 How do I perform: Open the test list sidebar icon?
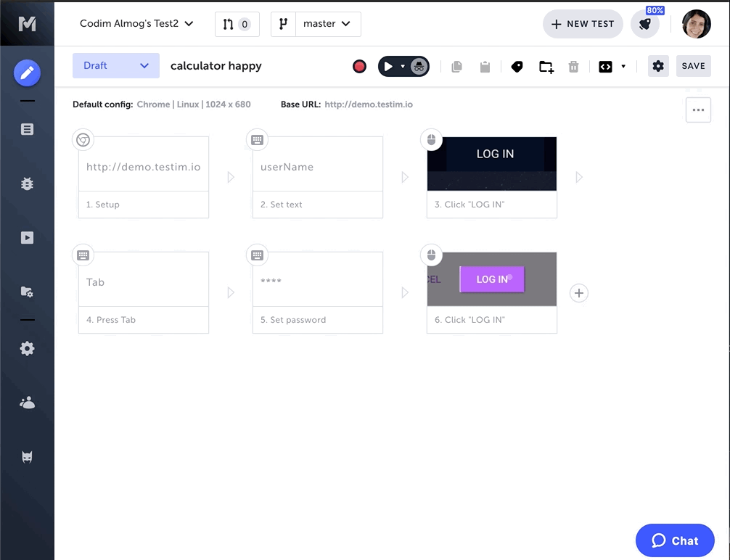[27, 129]
